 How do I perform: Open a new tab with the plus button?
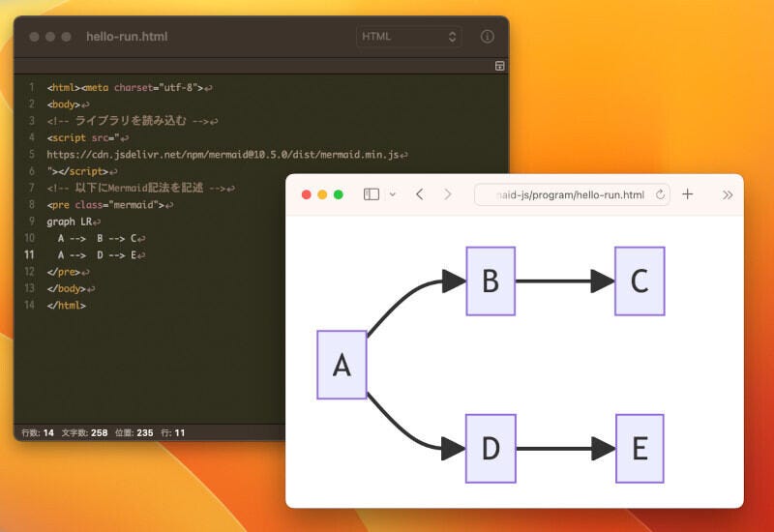coord(687,194)
